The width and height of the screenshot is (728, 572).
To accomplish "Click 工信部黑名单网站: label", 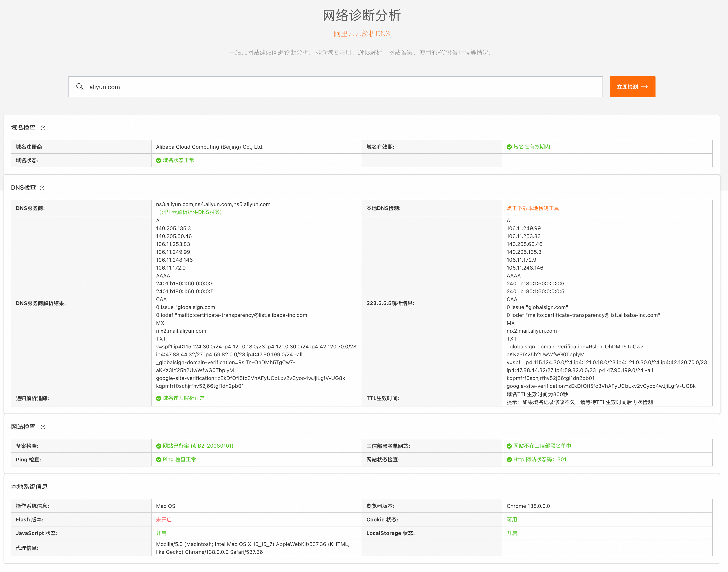I will 388,446.
